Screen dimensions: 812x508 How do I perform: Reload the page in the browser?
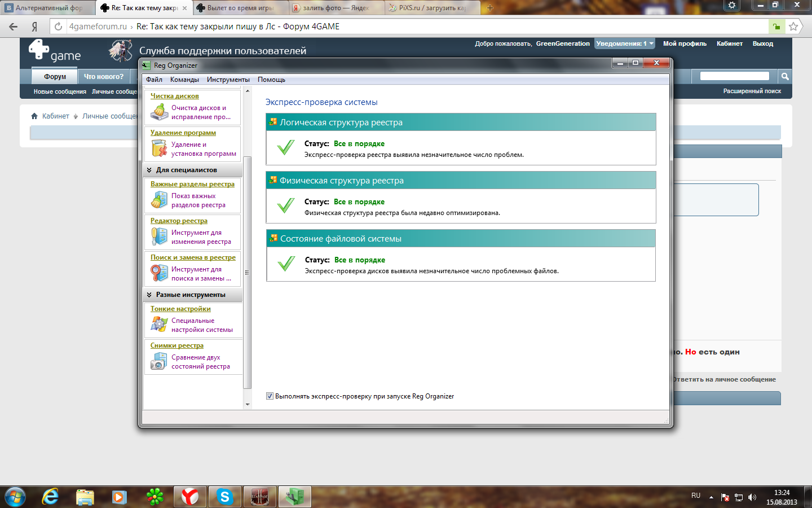coord(58,27)
